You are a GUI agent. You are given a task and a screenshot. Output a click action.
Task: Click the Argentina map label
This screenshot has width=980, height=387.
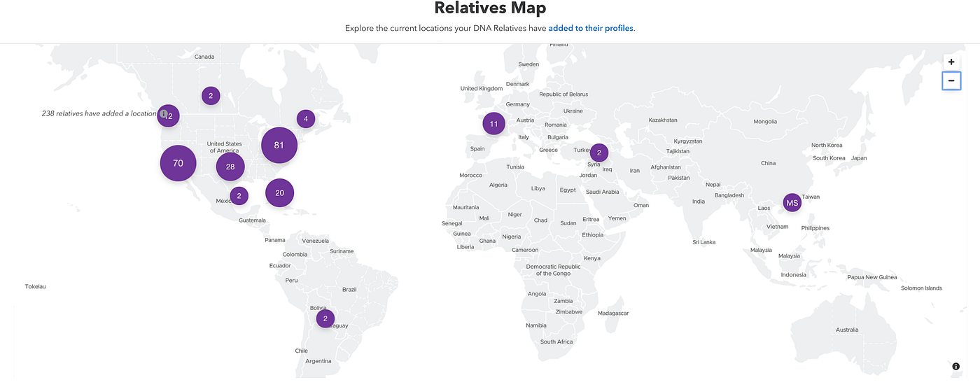[318, 361]
